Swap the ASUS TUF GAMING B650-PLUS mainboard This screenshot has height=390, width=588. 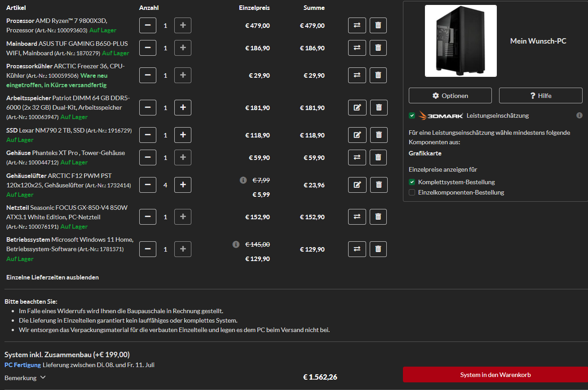point(357,48)
